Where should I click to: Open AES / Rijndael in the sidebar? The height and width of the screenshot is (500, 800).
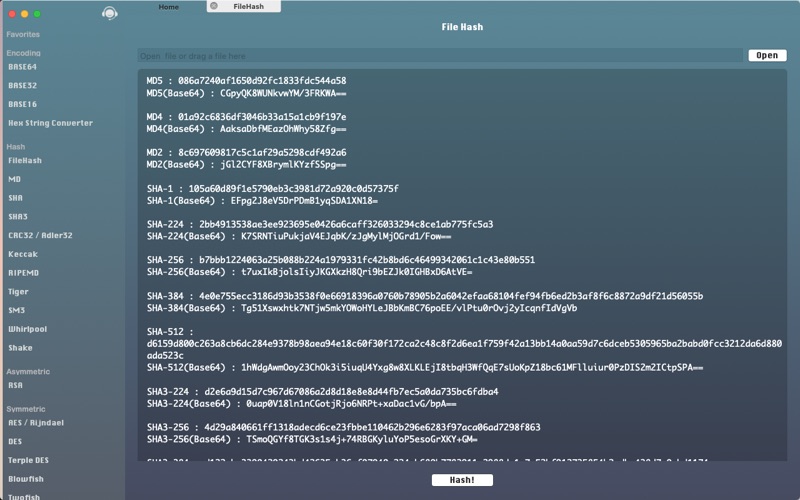click(36, 423)
